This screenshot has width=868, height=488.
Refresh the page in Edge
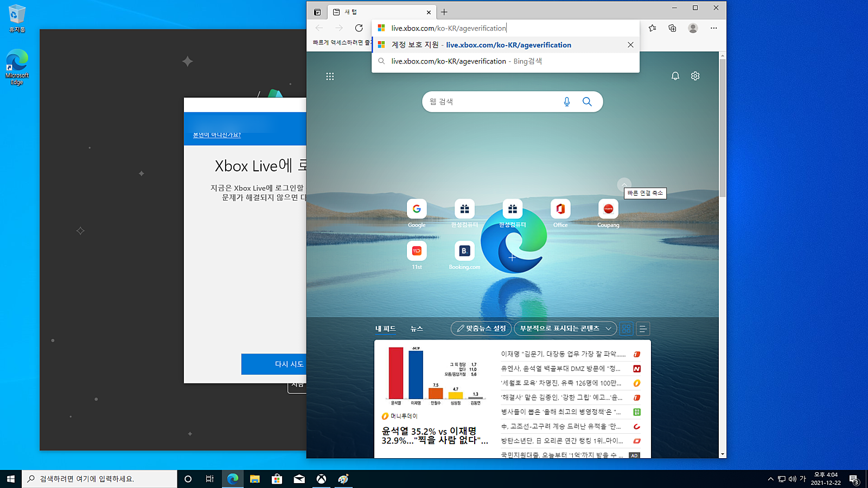[359, 28]
